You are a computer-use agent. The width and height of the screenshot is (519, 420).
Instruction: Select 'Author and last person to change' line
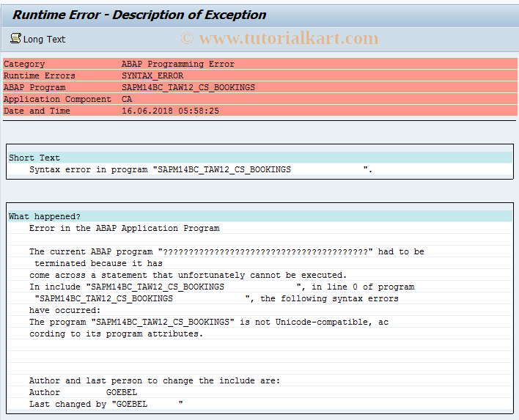155,380
